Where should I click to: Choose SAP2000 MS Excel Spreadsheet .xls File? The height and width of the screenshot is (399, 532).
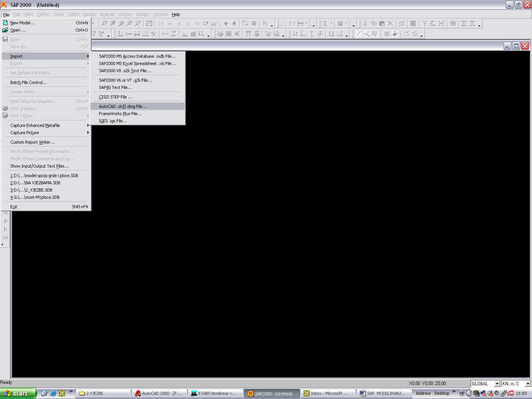pos(138,63)
